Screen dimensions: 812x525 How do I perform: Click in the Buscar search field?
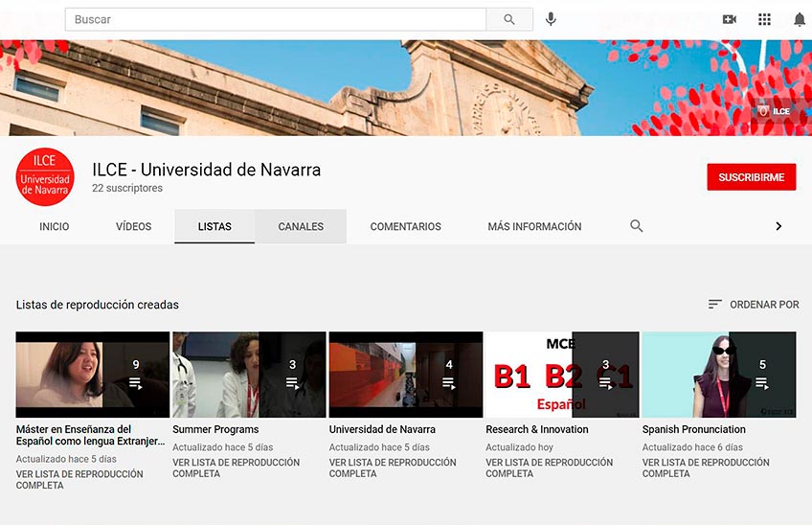pyautogui.click(x=278, y=19)
